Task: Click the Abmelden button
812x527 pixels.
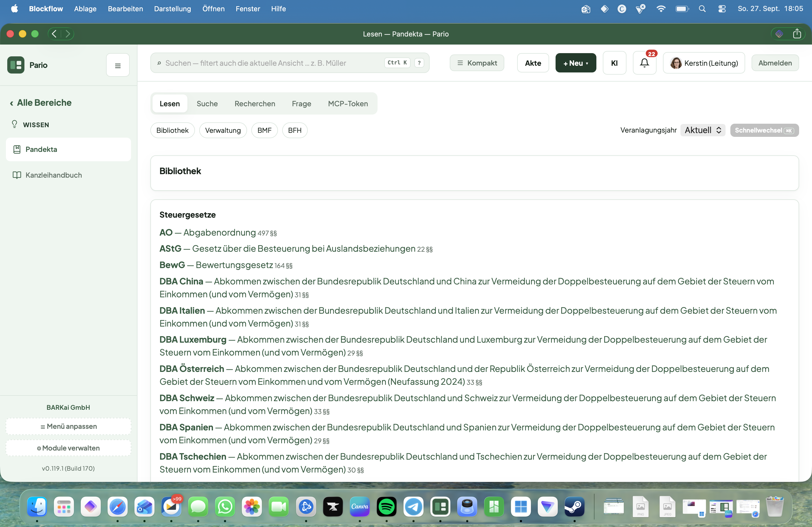Action: [775, 63]
